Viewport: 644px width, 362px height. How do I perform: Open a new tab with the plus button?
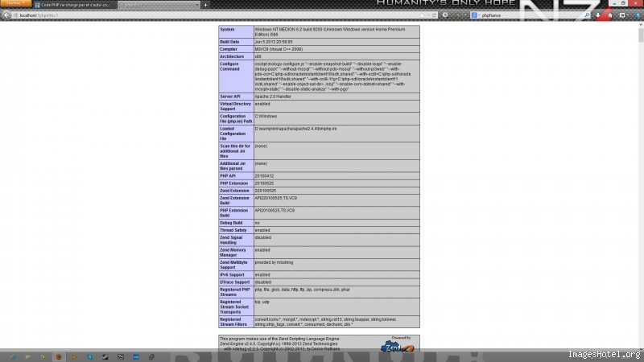click(205, 5)
